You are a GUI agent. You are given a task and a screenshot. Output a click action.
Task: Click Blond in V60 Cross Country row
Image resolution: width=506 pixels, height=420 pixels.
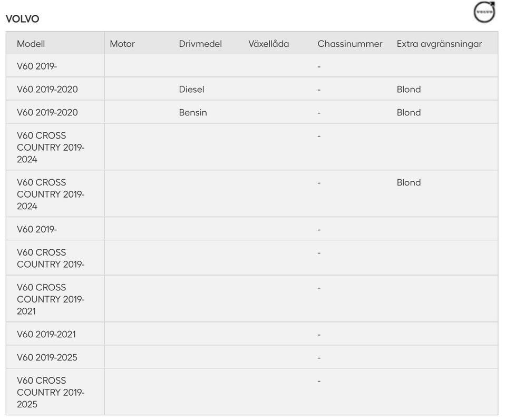point(408,182)
